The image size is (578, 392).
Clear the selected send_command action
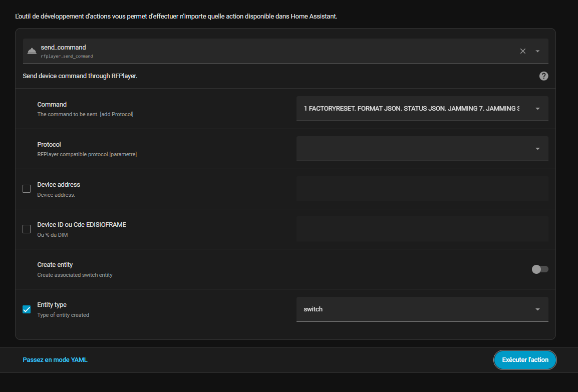[x=523, y=51]
